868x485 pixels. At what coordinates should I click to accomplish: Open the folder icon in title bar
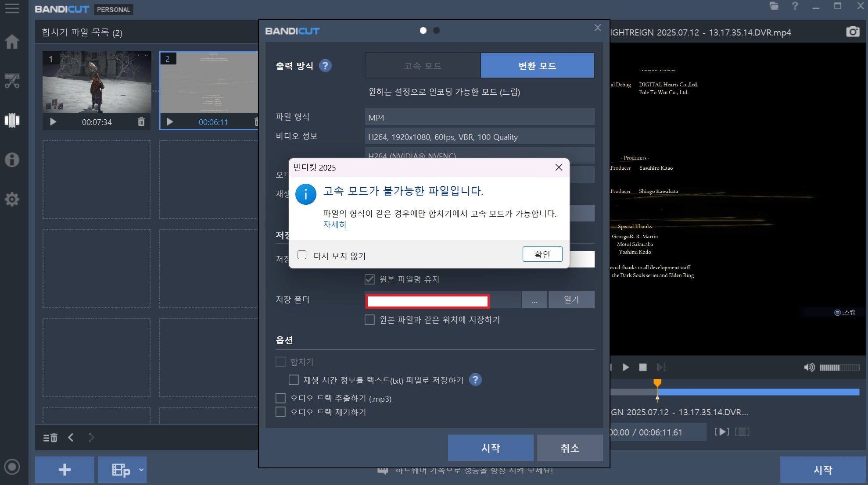(774, 6)
